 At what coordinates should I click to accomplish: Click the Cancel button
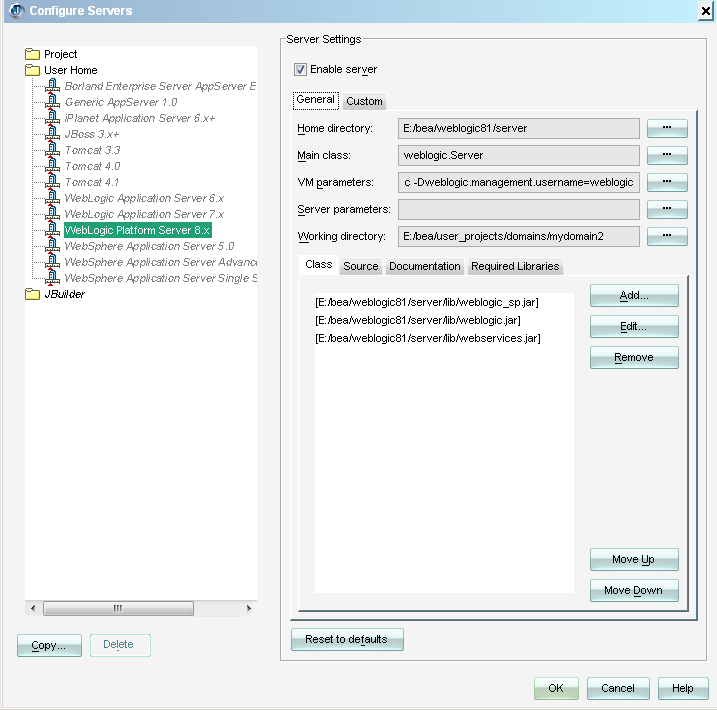click(x=618, y=689)
